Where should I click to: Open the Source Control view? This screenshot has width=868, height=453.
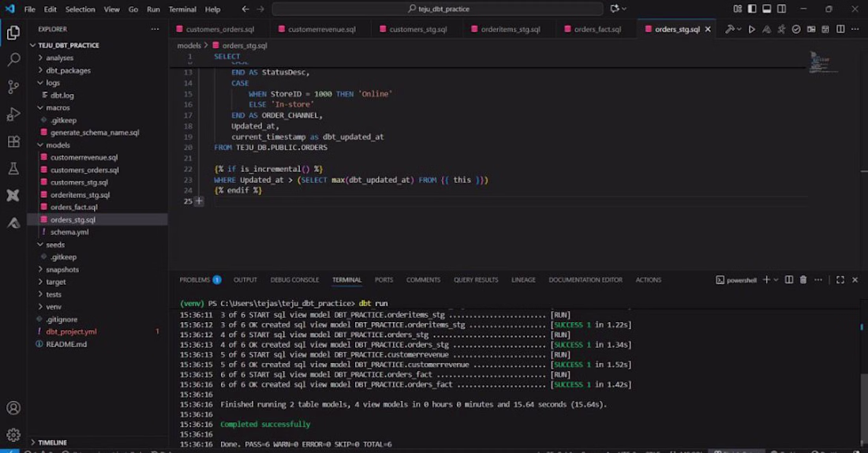pyautogui.click(x=13, y=87)
